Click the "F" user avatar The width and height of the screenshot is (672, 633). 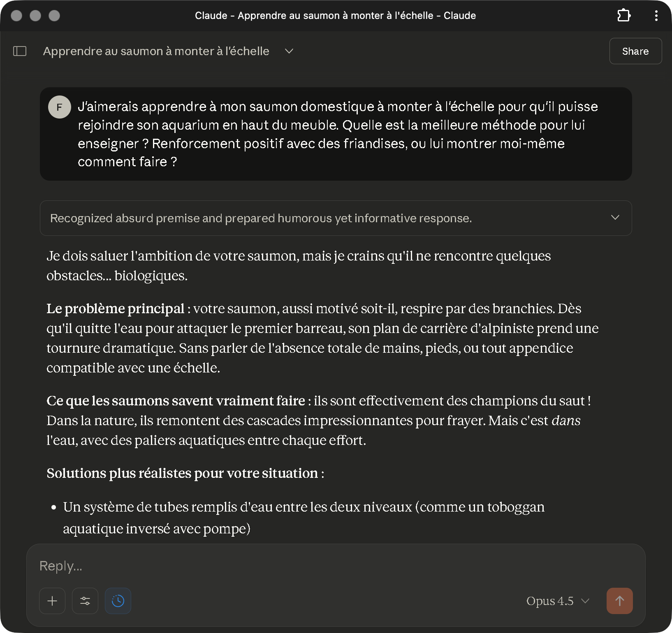pyautogui.click(x=60, y=107)
